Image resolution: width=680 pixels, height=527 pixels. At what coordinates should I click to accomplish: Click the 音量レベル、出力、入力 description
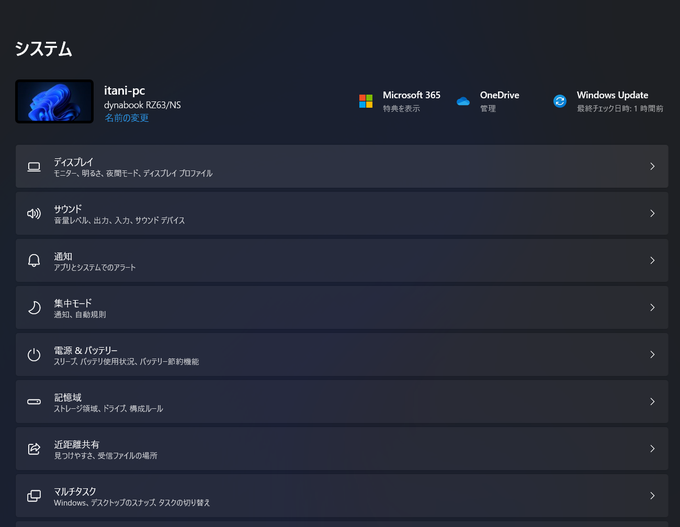click(x=119, y=221)
